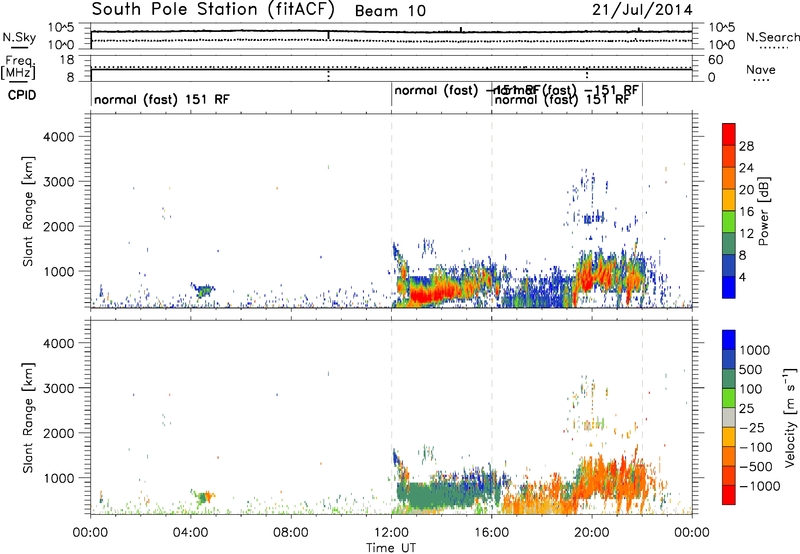Pick the gray -25 to 25 Velocity swatch
Viewport: 800px width, 554px height.
click(729, 417)
